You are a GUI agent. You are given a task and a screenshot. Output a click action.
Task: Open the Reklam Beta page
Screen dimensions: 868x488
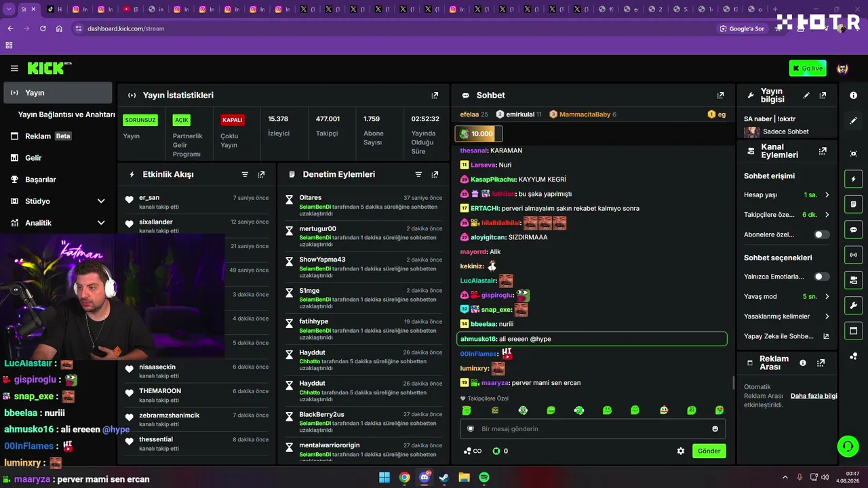(x=58, y=136)
